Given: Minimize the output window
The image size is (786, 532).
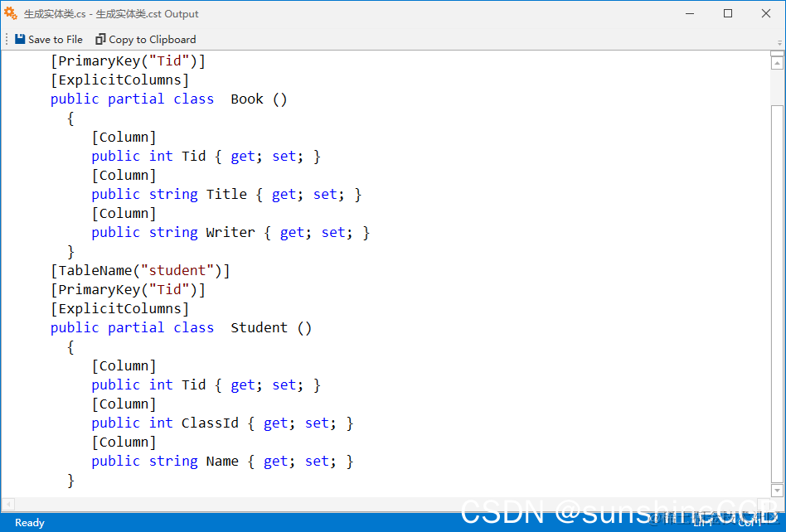Looking at the screenshot, I should click(x=690, y=13).
